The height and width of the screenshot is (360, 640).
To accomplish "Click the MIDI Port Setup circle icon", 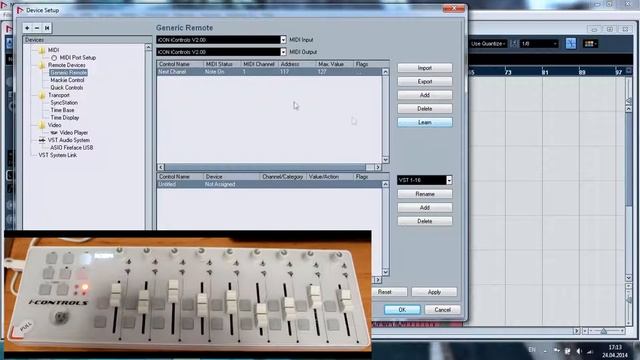I will (x=54, y=58).
